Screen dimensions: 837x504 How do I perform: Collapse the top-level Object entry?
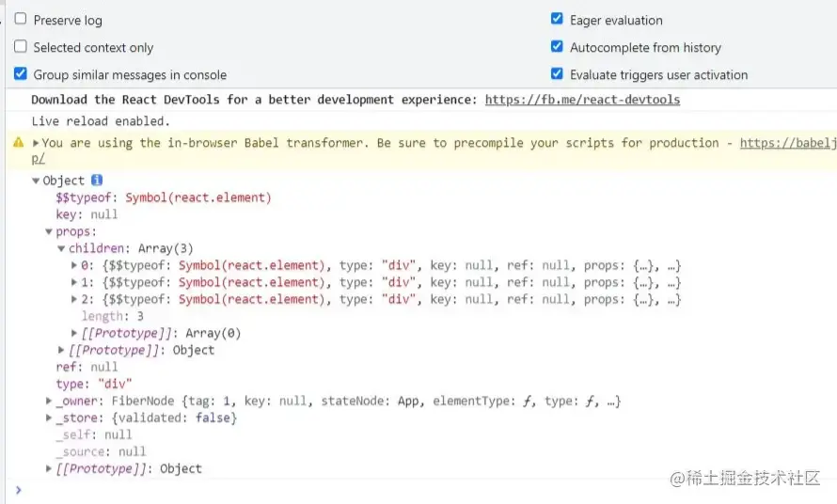pos(36,181)
